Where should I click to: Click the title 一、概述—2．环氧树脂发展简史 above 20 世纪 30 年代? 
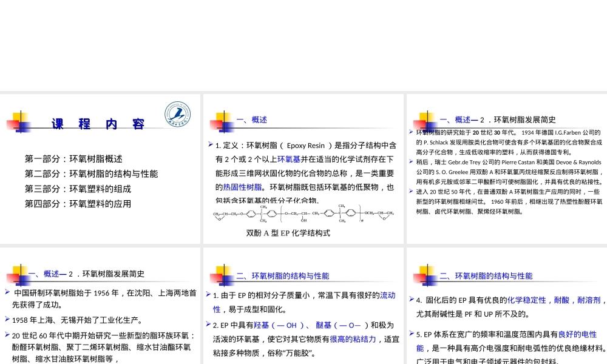pos(498,120)
